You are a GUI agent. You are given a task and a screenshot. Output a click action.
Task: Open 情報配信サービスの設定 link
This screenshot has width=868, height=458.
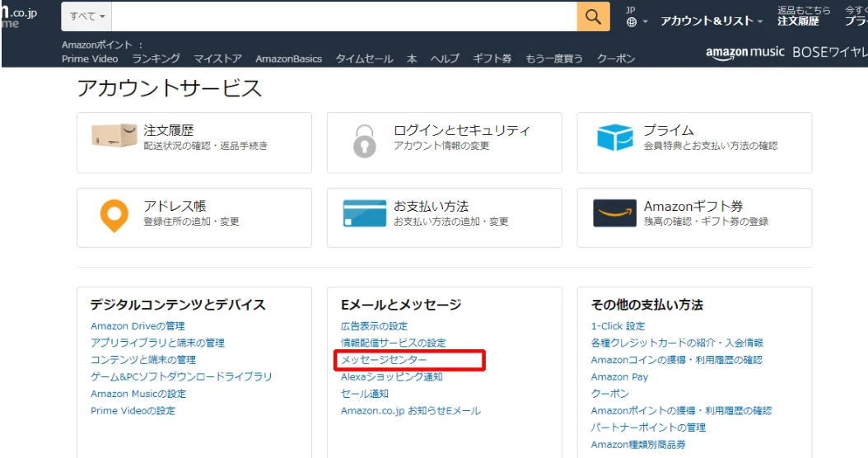[x=393, y=343]
